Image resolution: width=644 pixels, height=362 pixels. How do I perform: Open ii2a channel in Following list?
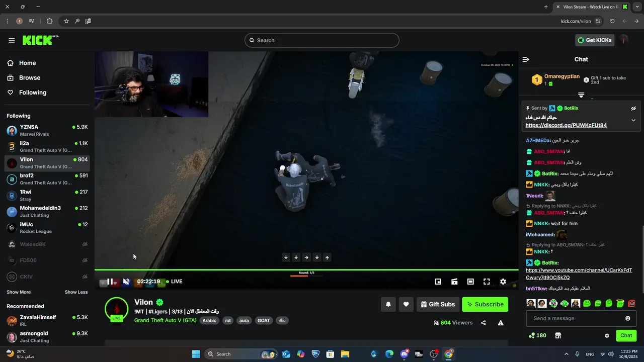point(47,147)
